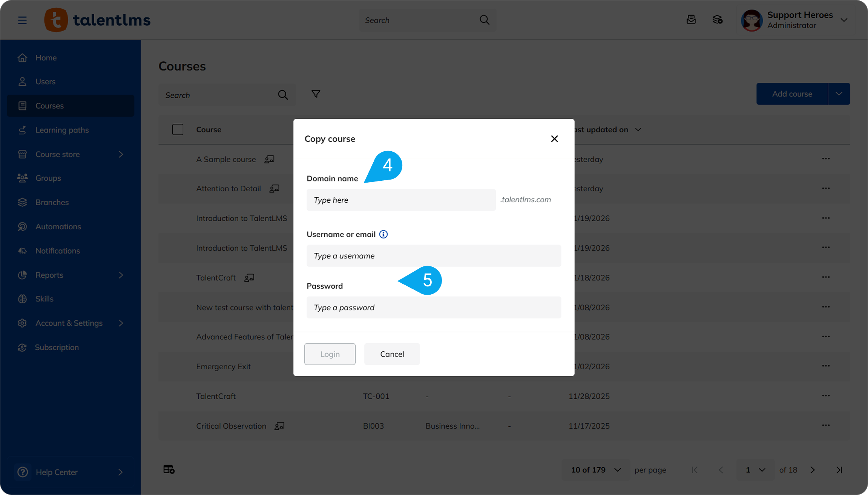Image resolution: width=868 pixels, height=495 pixels.
Task: Toggle the select all courses checkbox
Action: pos(178,129)
